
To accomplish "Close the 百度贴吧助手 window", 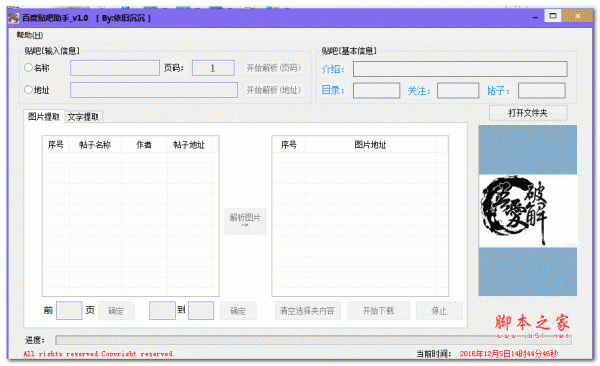I will click(x=578, y=16).
